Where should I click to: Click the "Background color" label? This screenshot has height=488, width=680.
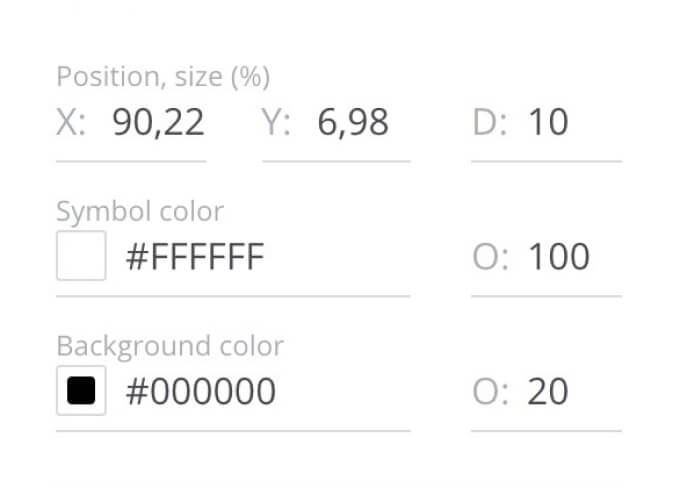pos(170,346)
